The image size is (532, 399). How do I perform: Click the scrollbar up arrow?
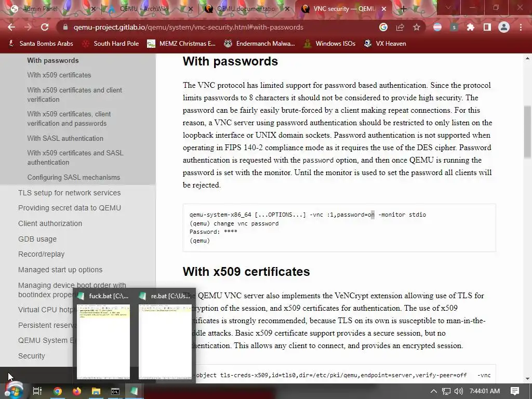pyautogui.click(x=527, y=58)
